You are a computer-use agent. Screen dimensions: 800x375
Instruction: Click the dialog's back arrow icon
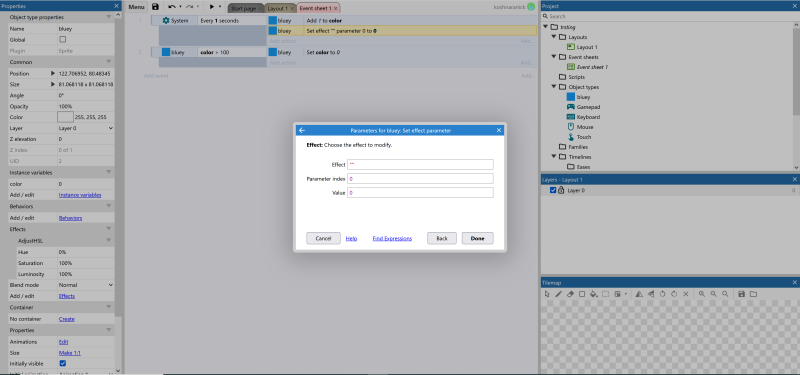coord(302,131)
